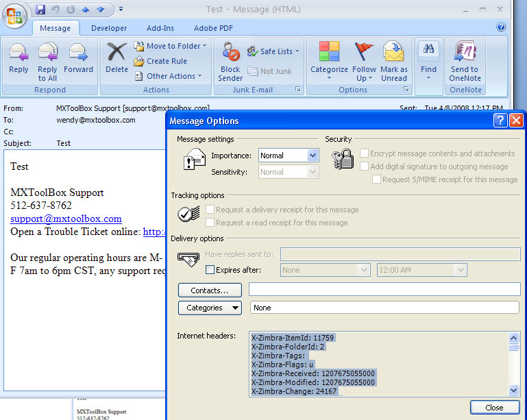This screenshot has width=527, height=420.
Task: Click the Contacts... button
Action: click(x=210, y=290)
